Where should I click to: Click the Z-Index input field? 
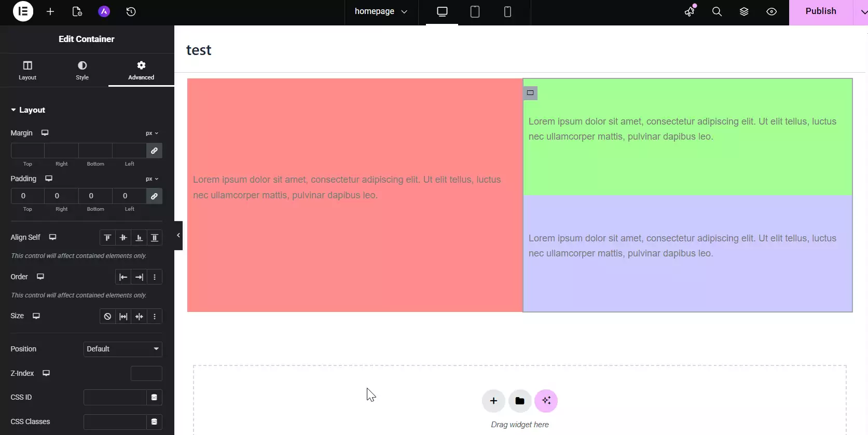pos(146,373)
